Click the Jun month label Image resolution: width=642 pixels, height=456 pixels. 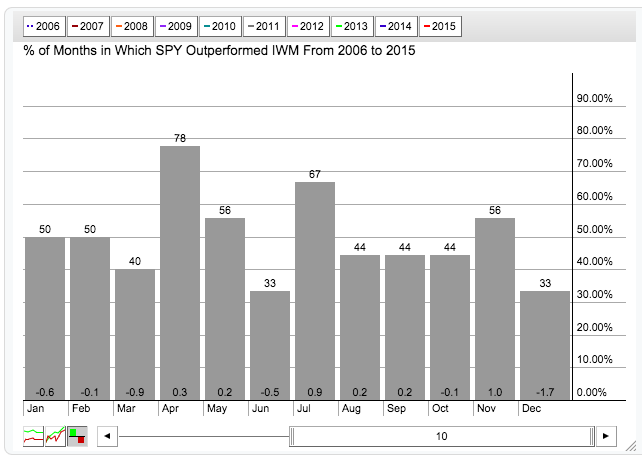pyautogui.click(x=260, y=409)
